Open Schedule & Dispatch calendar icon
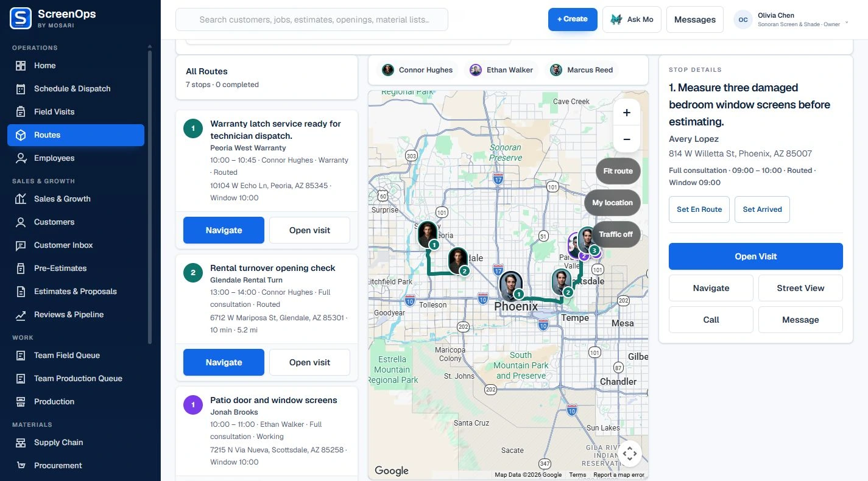 (x=21, y=89)
